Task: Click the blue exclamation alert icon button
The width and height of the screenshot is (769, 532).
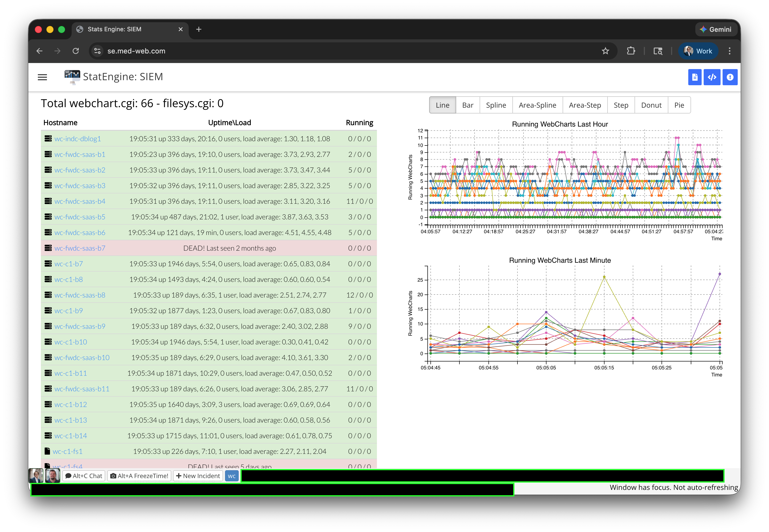Action: click(x=730, y=77)
